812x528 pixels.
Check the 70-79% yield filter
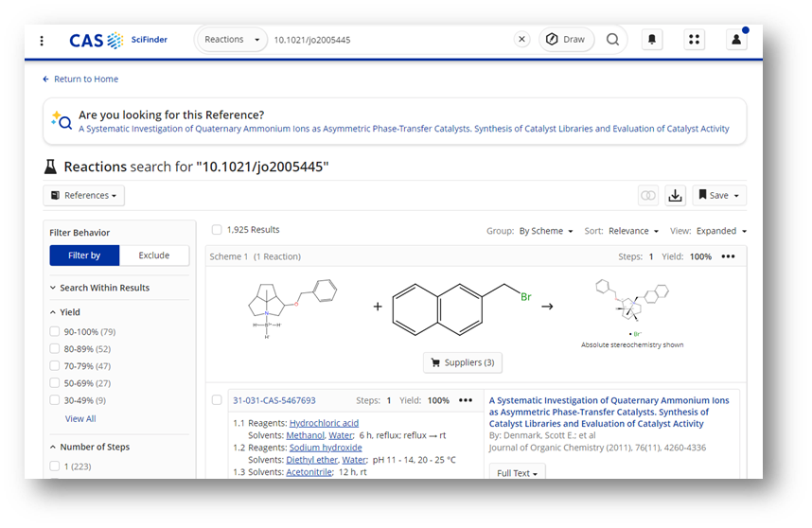pos(54,365)
